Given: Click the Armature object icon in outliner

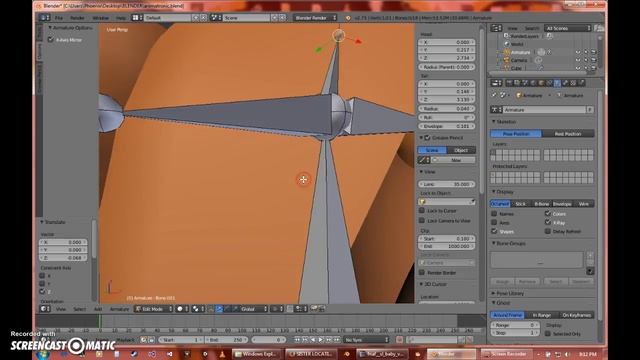Looking at the screenshot, I should (x=507, y=52).
